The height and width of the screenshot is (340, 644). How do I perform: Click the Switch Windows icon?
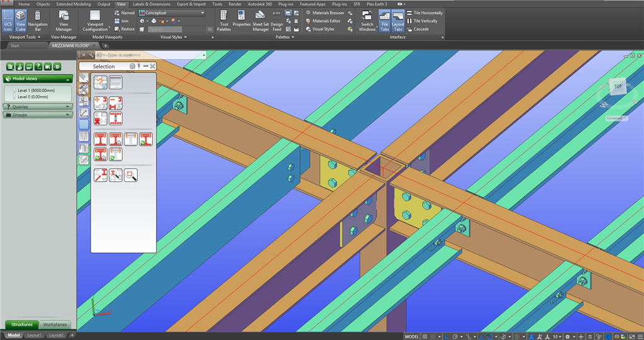coord(367,20)
